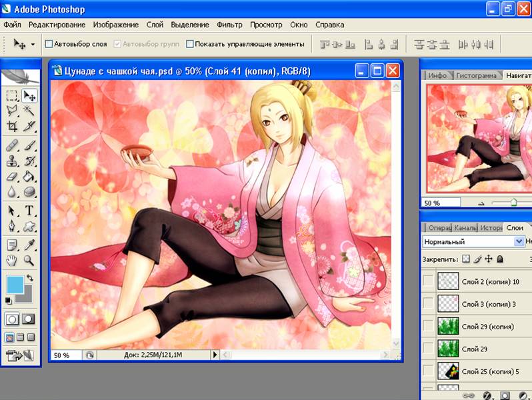
Task: Toggle visibility of Слой 29 layer
Action: tap(429, 349)
